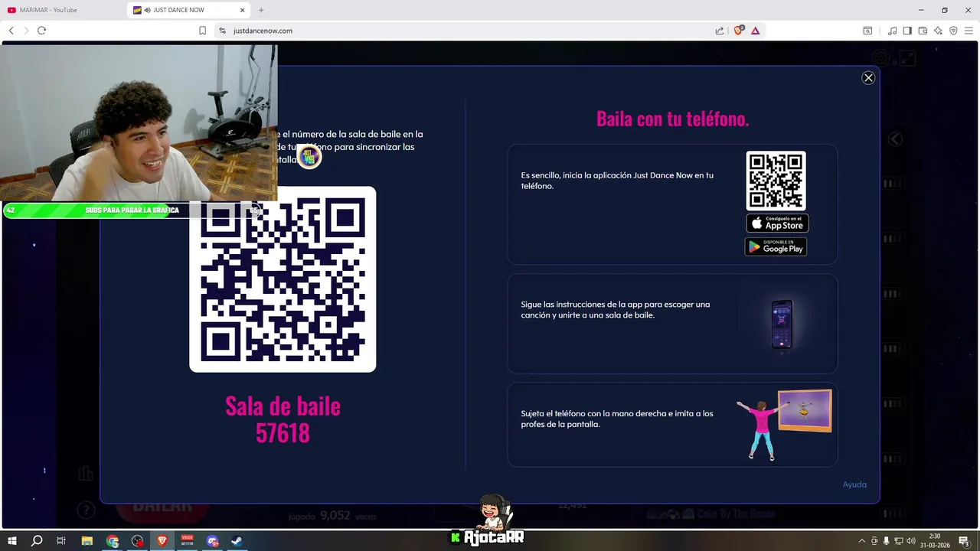The width and height of the screenshot is (980, 551).
Task: Open the dimmed settings gear behind dialog
Action: pyautogui.click(x=880, y=57)
